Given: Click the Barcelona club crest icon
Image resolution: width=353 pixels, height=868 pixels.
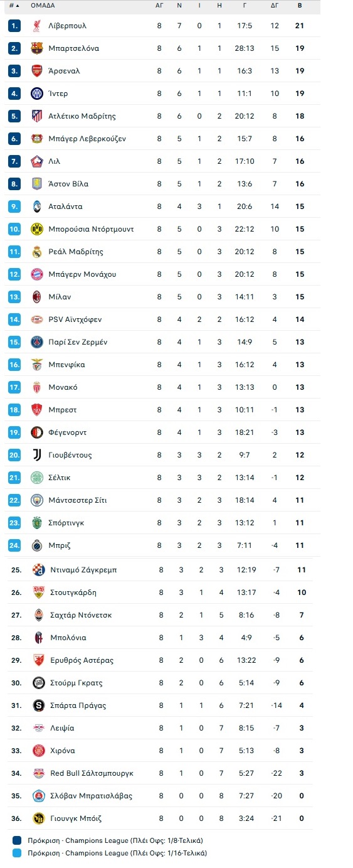Looking at the screenshot, I should click(36, 48).
